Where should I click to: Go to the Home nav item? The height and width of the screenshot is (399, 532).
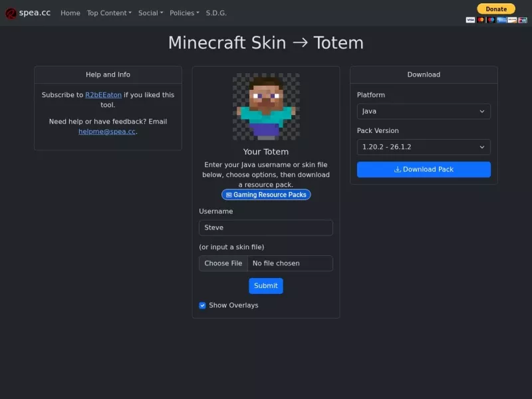tap(70, 13)
